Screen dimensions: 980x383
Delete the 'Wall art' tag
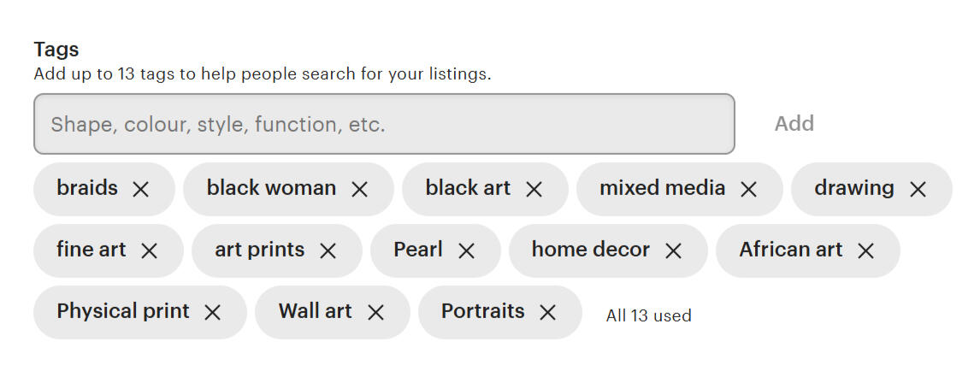click(375, 313)
